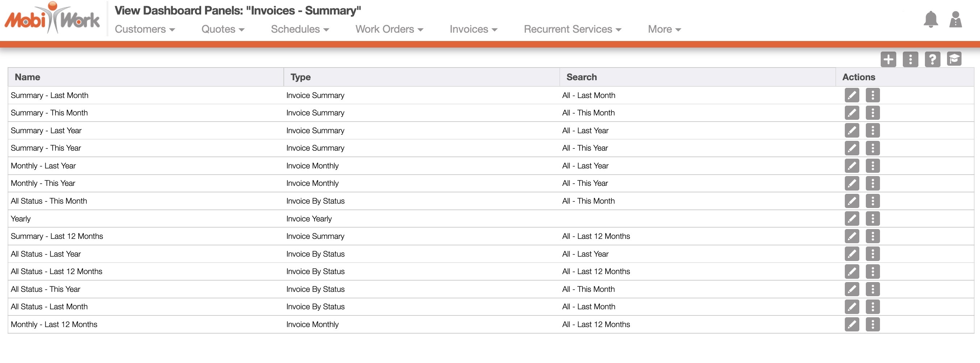The image size is (980, 363).
Task: Open more actions for All Status - Last Year
Action: click(x=872, y=254)
